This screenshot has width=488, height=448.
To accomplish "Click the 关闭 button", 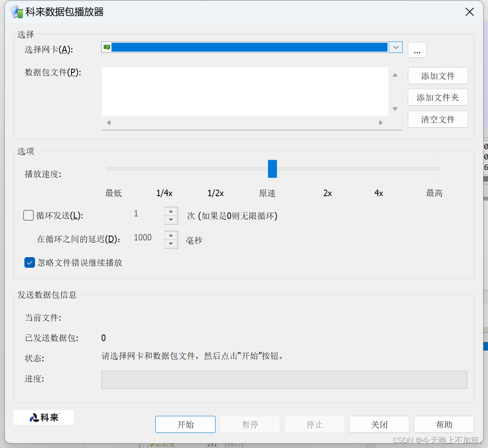I will [379, 424].
